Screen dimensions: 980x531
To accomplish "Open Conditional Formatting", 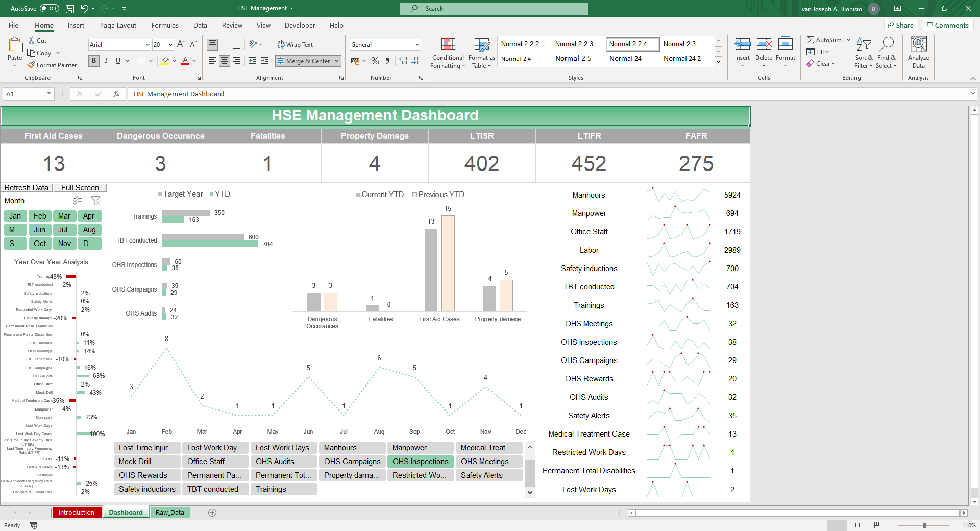I will [x=448, y=53].
